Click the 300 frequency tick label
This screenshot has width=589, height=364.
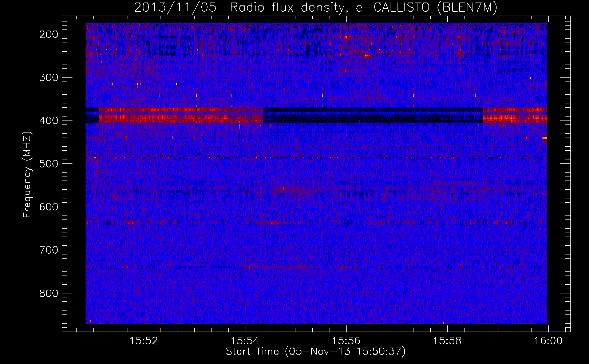(48, 77)
